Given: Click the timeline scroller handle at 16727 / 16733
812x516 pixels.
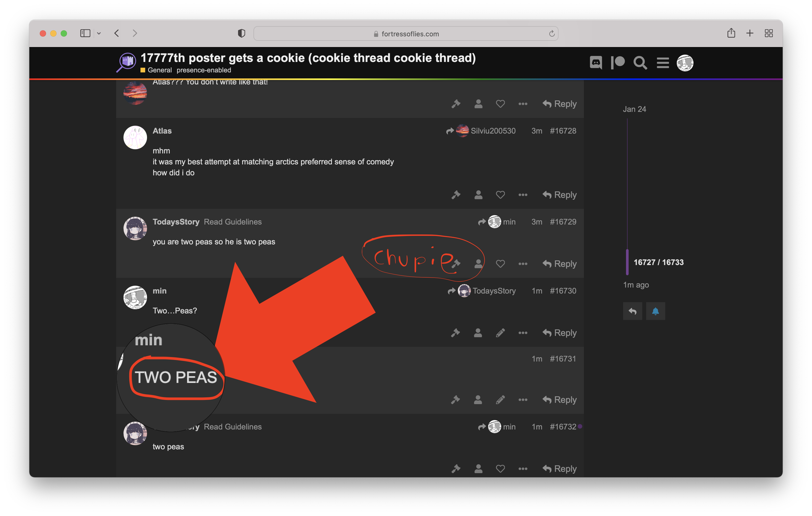Looking at the screenshot, I should tap(627, 262).
